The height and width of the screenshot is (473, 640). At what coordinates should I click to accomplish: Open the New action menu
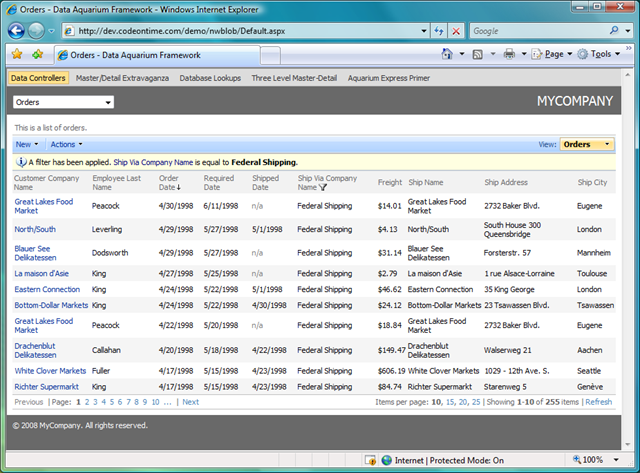(x=27, y=144)
